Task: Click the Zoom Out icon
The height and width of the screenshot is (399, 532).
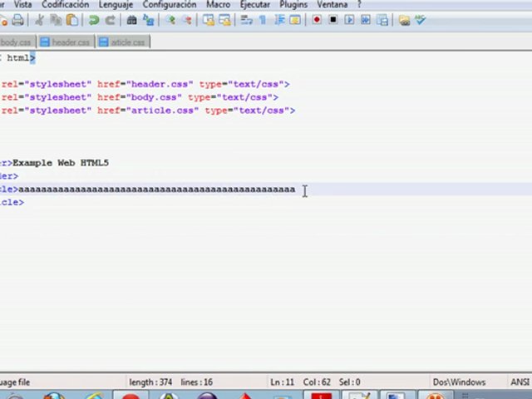Action: [x=186, y=20]
